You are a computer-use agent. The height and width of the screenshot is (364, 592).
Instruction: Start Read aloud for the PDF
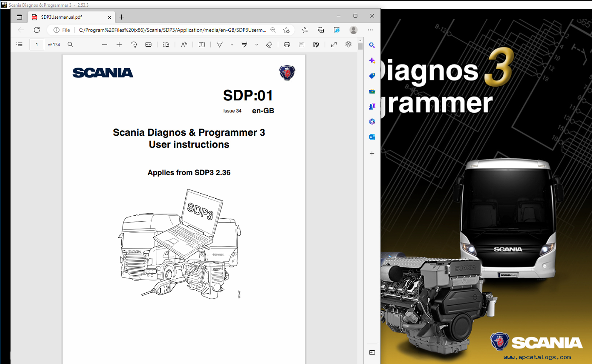tap(184, 45)
